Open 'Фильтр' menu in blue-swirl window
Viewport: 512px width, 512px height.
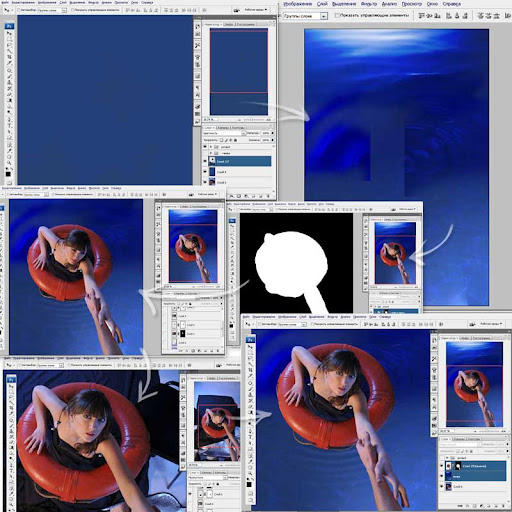pos(369,4)
